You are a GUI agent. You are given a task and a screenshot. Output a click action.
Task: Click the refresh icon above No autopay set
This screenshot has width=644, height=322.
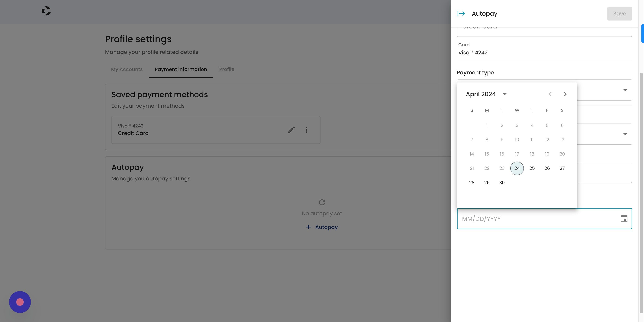[x=322, y=202]
